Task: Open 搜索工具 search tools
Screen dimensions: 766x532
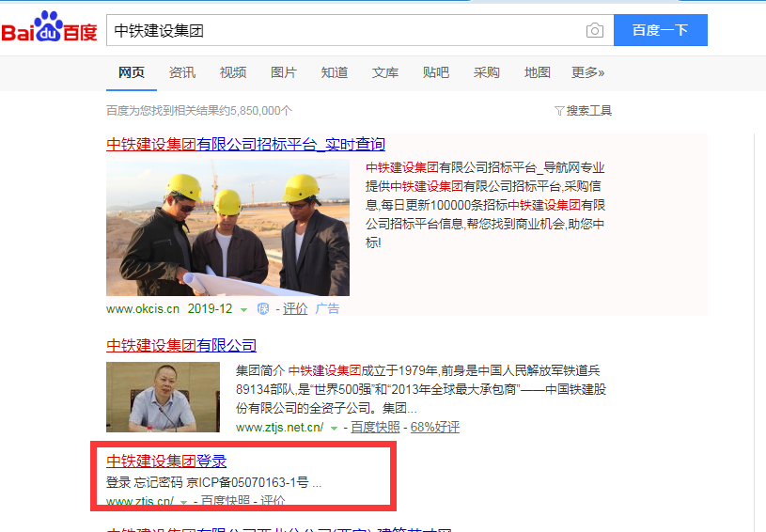Action: click(589, 111)
